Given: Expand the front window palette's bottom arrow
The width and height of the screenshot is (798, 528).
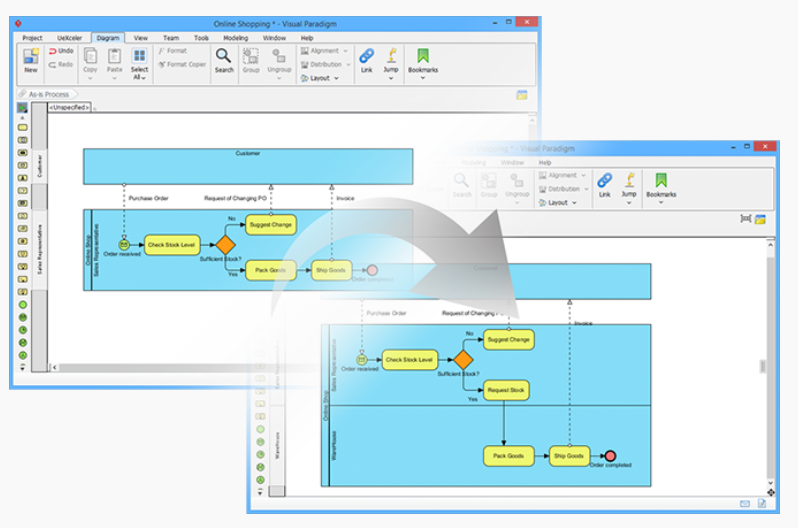Looking at the screenshot, I should 260,492.
